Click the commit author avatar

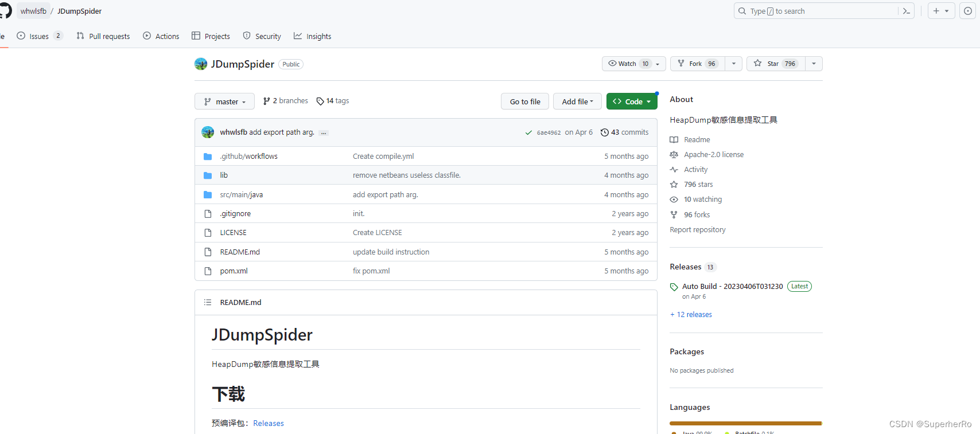208,132
